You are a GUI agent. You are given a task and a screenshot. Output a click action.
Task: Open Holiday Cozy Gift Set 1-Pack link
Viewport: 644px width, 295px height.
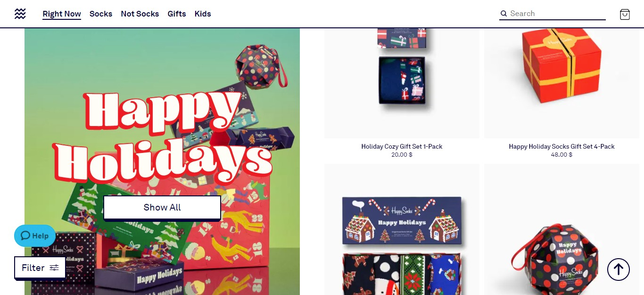402,147
